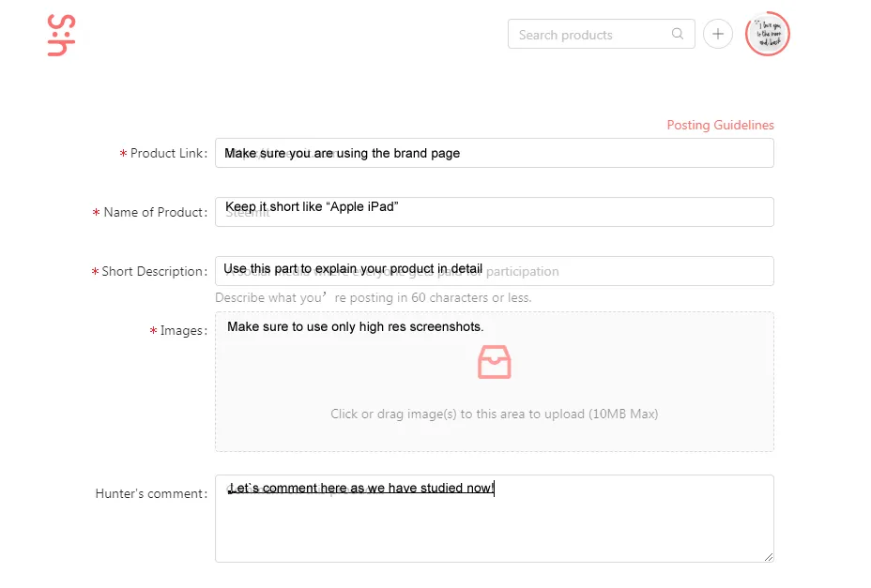Click the Name of Product label
The width and height of the screenshot is (871, 588).
pos(154,212)
